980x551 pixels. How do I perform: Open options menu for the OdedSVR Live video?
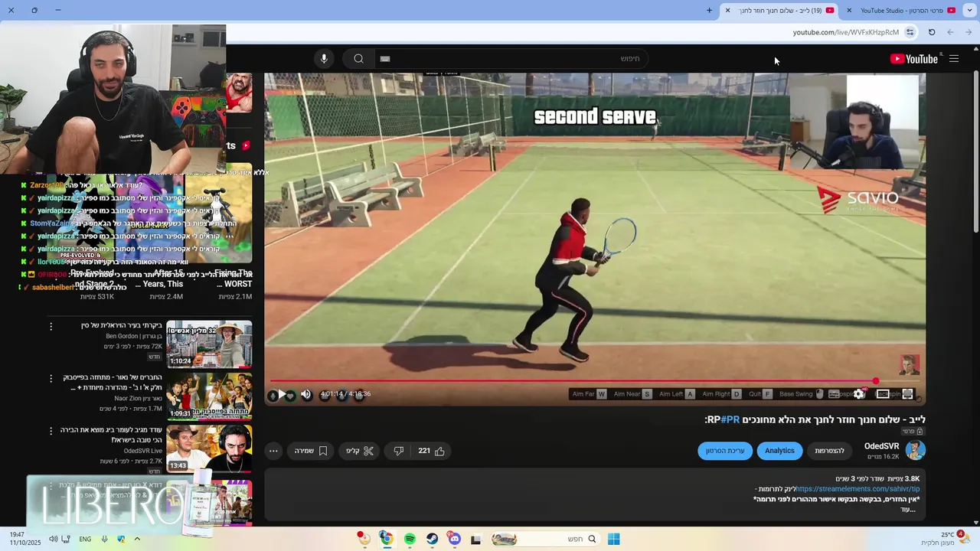51,430
